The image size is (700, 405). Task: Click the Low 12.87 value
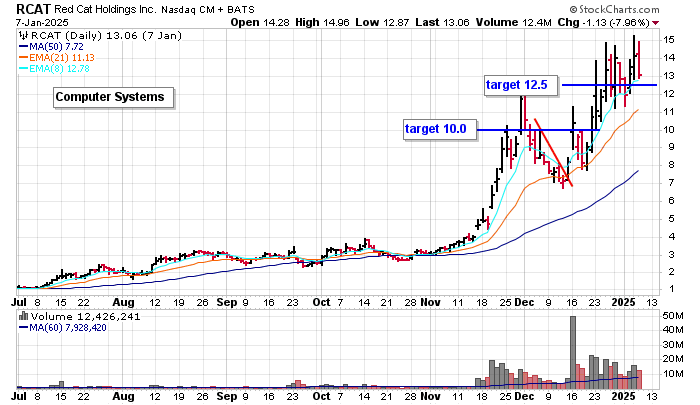tap(382, 22)
